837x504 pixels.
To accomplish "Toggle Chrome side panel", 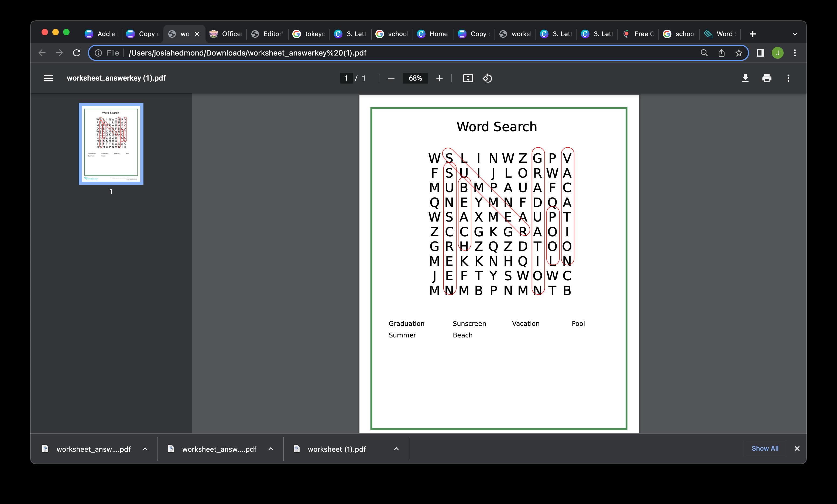I will (760, 53).
